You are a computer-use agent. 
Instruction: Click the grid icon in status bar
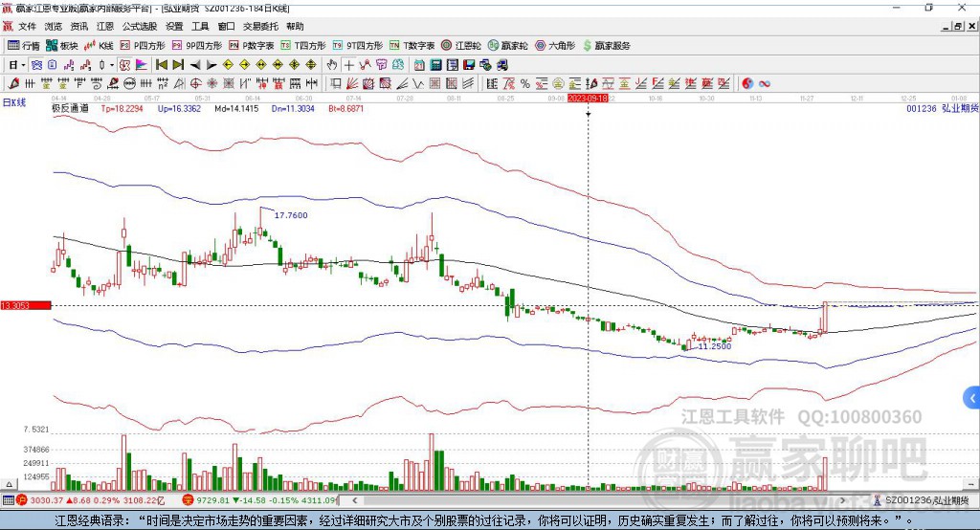8,500
